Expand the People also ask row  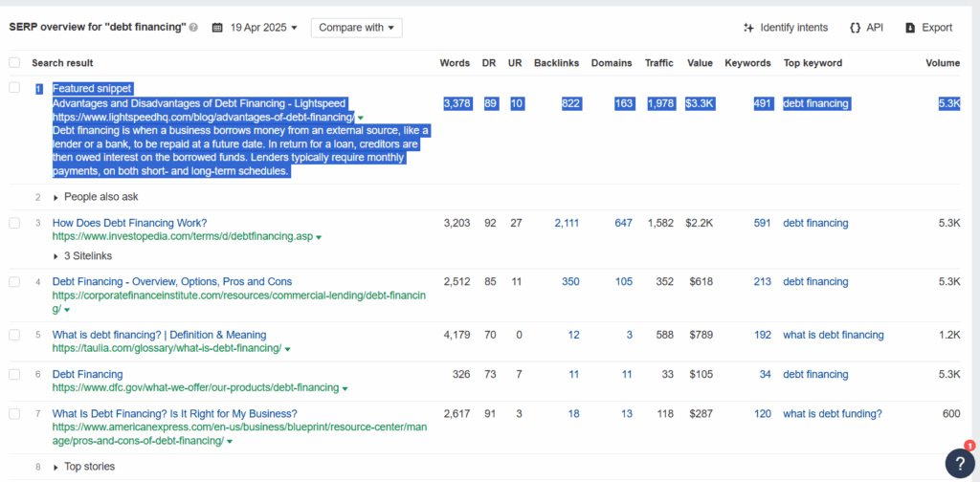tap(96, 197)
